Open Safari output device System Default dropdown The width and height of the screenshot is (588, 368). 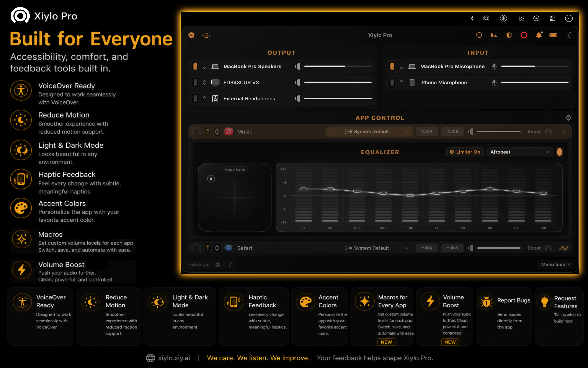pyautogui.click(x=369, y=248)
